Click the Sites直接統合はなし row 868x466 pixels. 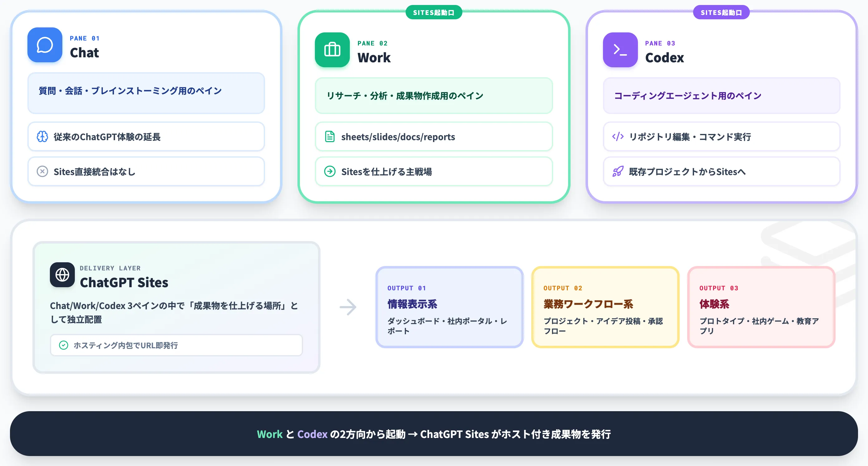(x=146, y=171)
